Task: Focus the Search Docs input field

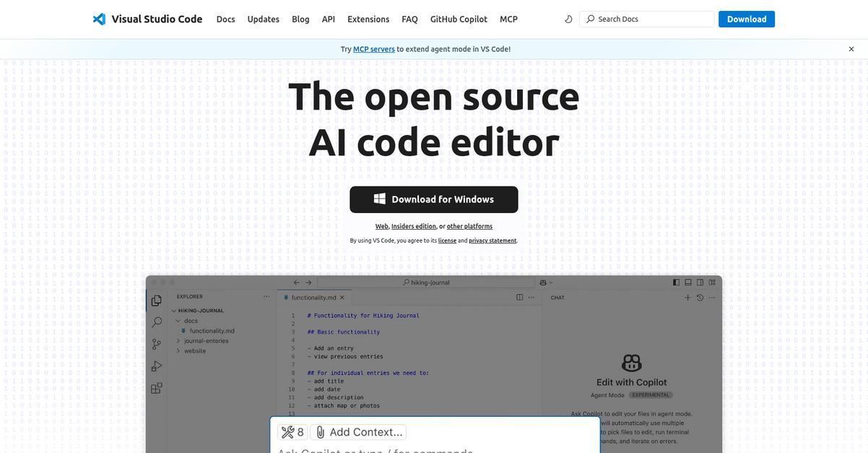Action: click(647, 20)
